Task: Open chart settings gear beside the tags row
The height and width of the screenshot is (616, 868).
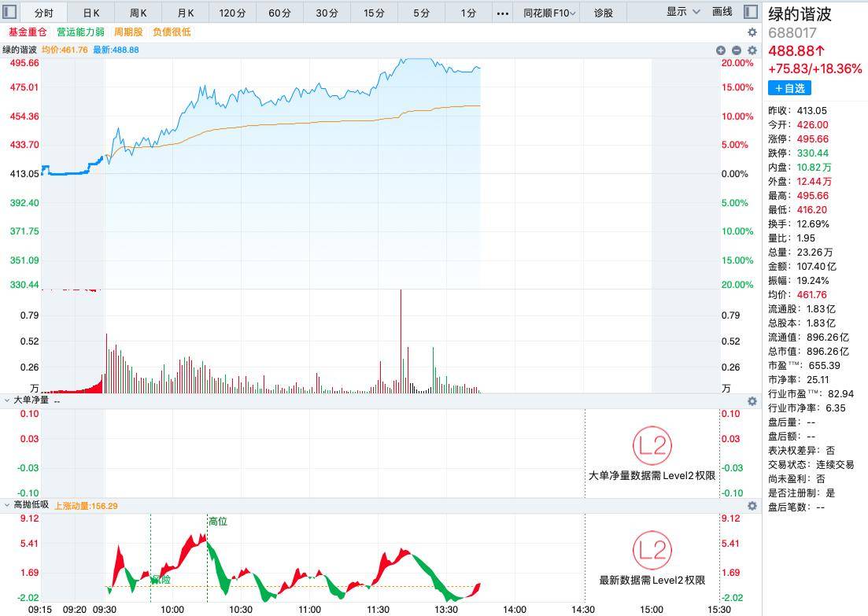Action: pos(752,32)
